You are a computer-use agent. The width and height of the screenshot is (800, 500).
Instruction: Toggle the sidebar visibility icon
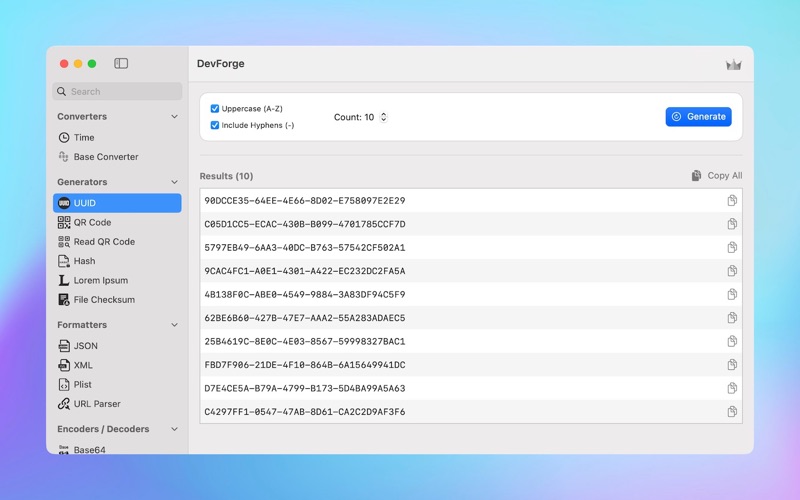click(121, 63)
